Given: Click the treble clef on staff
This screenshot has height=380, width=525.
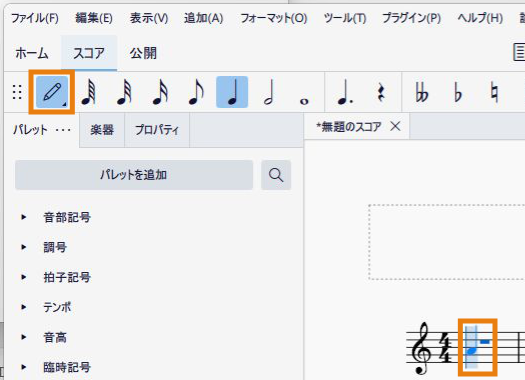Looking at the screenshot, I should coord(421,348).
